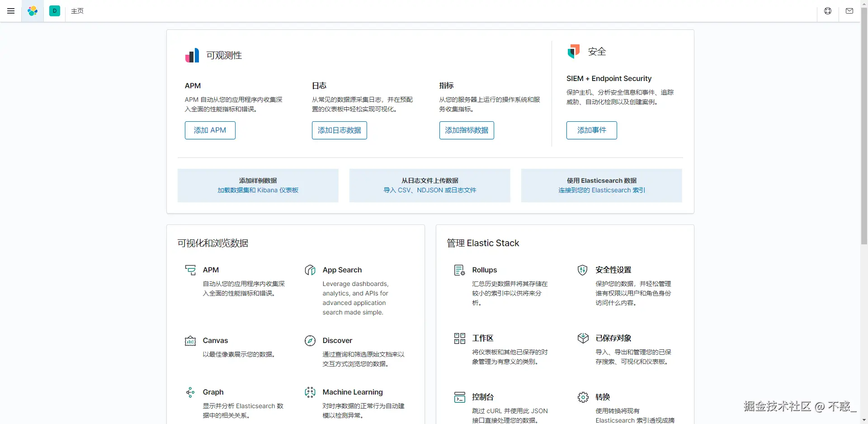Click the 日志 section heading

[319, 86]
